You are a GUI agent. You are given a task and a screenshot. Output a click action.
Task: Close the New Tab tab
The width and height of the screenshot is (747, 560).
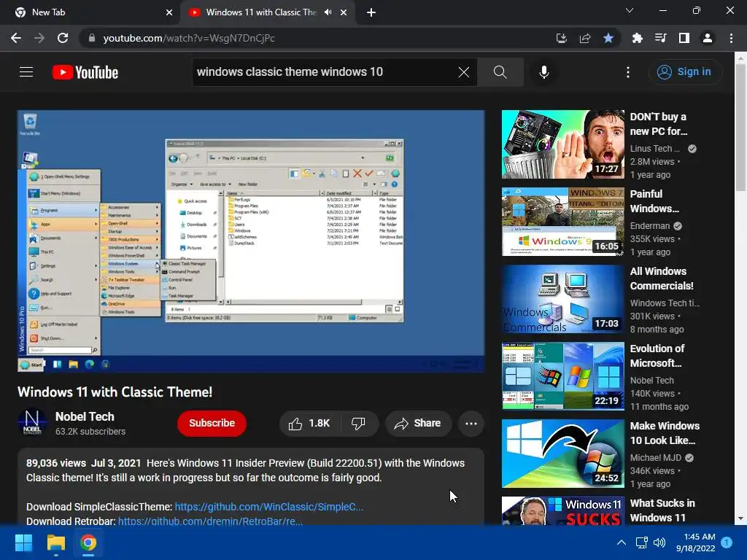[169, 12]
